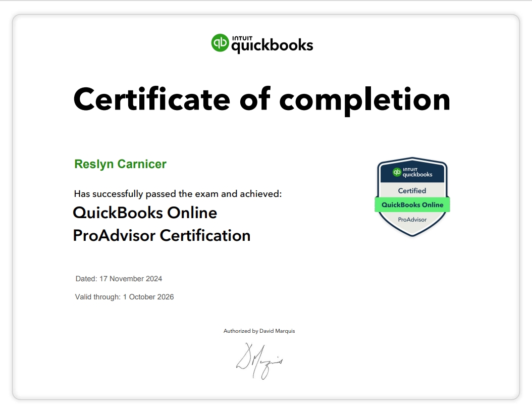Click the 'Authorized by David Marquis' text
This screenshot has width=532, height=413.
(259, 331)
